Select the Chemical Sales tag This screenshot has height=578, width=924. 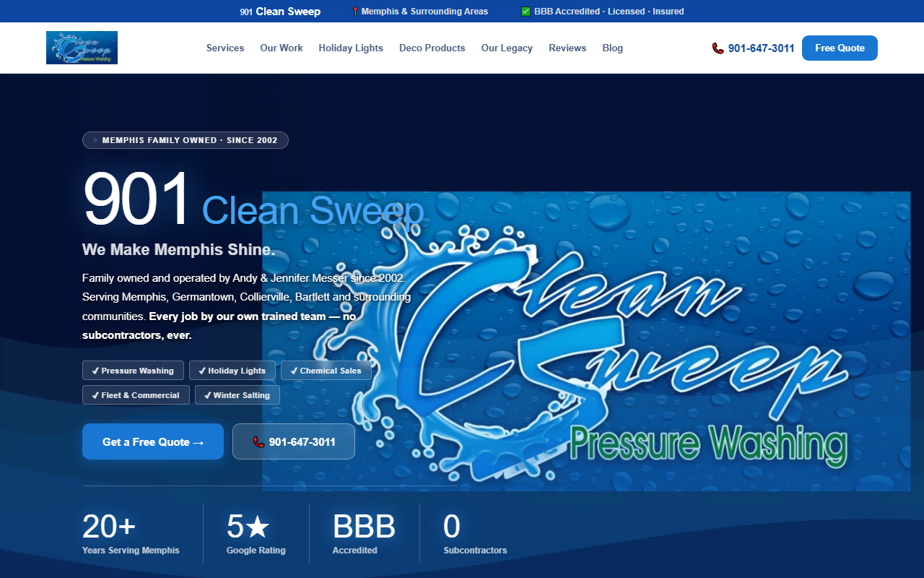tap(326, 371)
